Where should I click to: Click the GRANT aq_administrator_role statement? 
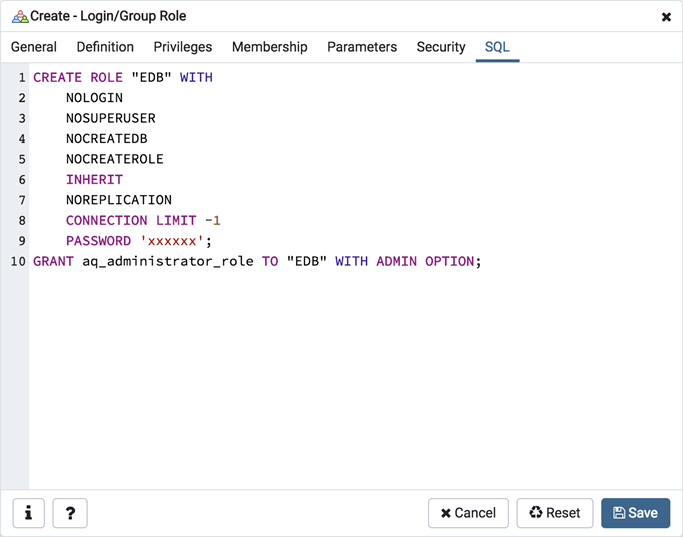click(257, 261)
